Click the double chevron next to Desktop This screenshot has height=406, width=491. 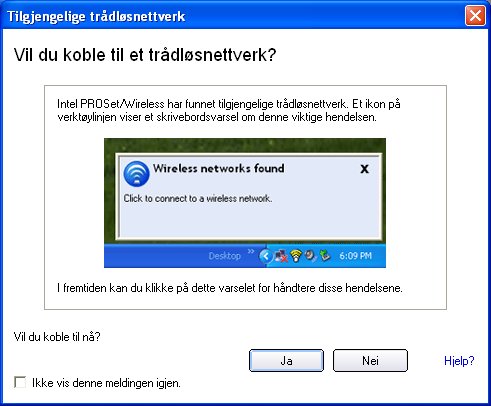tap(251, 251)
